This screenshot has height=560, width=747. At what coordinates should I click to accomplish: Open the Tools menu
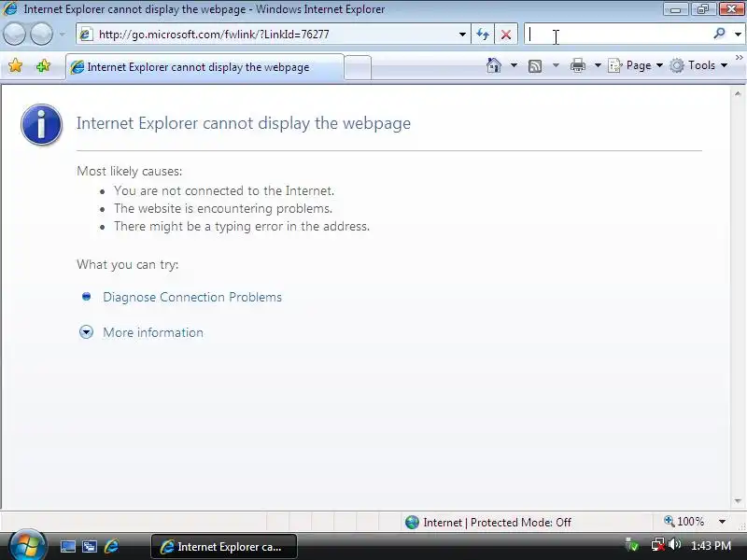click(x=698, y=65)
